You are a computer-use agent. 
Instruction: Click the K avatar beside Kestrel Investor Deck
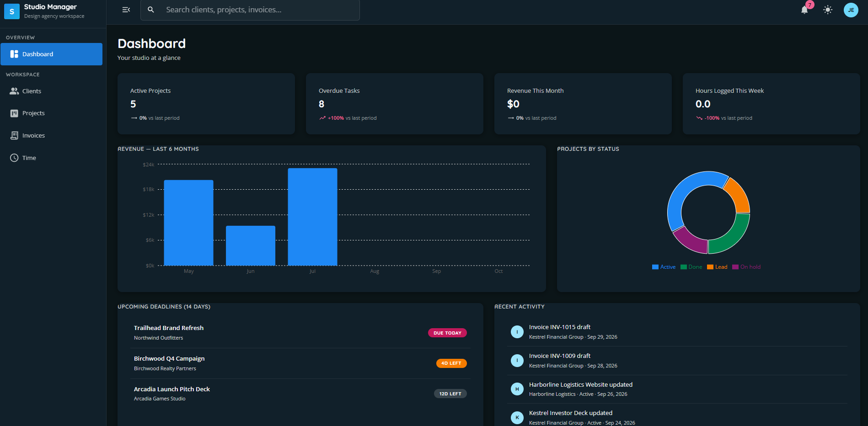tap(517, 417)
